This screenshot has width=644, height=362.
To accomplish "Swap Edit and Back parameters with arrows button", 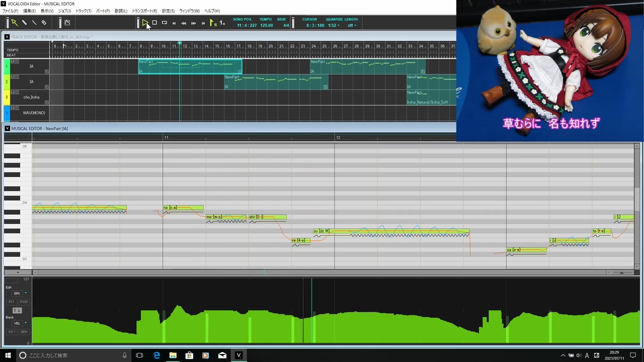I will 17,311.
